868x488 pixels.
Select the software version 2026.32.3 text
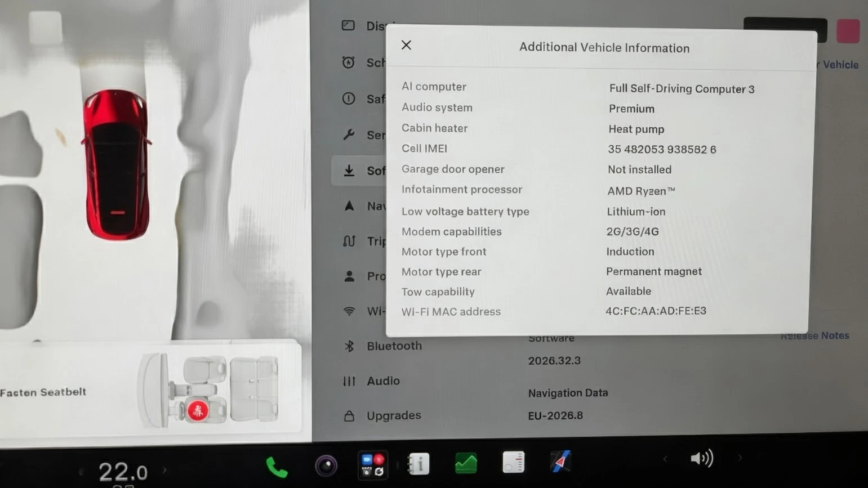554,361
